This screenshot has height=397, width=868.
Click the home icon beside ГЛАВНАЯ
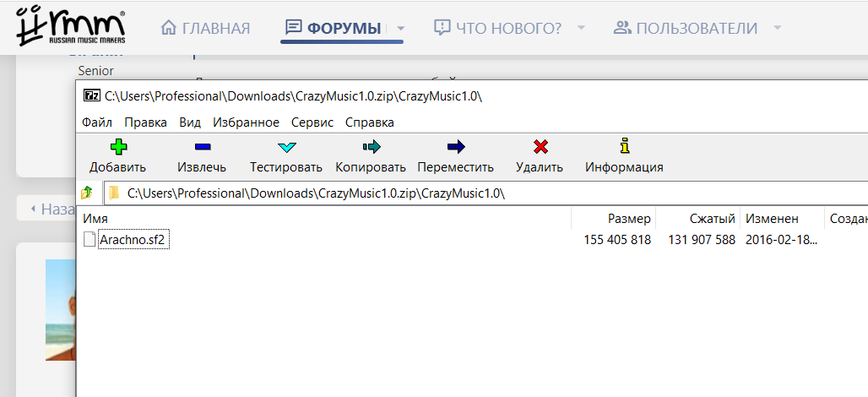pyautogui.click(x=168, y=28)
